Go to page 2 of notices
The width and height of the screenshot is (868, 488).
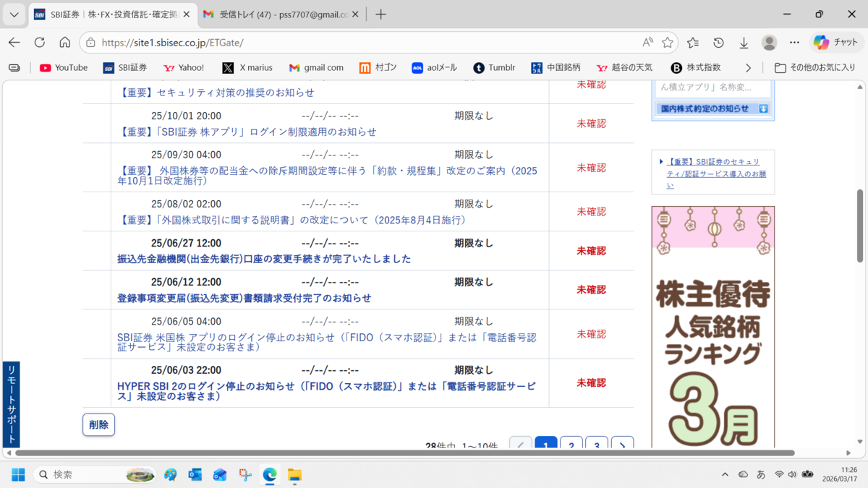(571, 442)
